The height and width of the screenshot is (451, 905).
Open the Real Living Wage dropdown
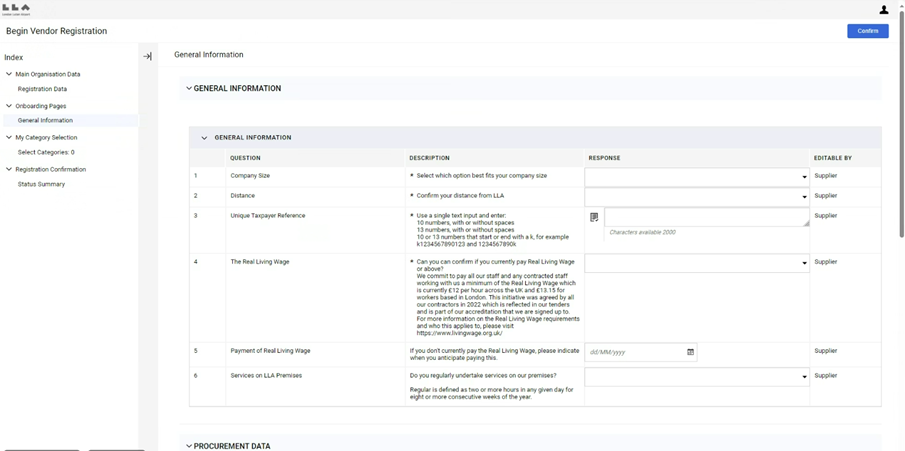698,263
